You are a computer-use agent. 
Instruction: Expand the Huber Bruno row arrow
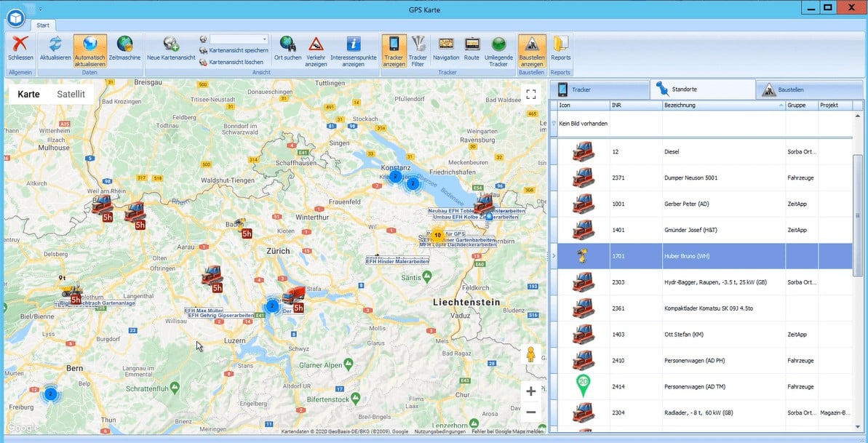[x=554, y=256]
